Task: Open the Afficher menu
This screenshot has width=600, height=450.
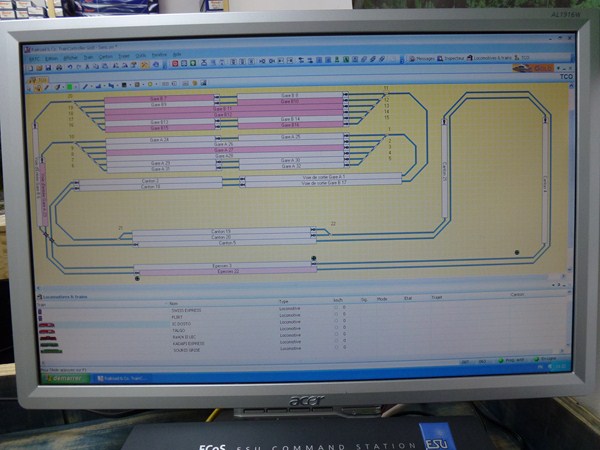Action: [x=70, y=58]
